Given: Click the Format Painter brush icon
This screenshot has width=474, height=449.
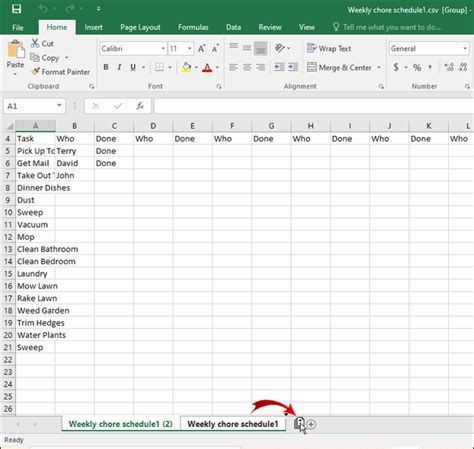Looking at the screenshot, I should click(x=35, y=72).
